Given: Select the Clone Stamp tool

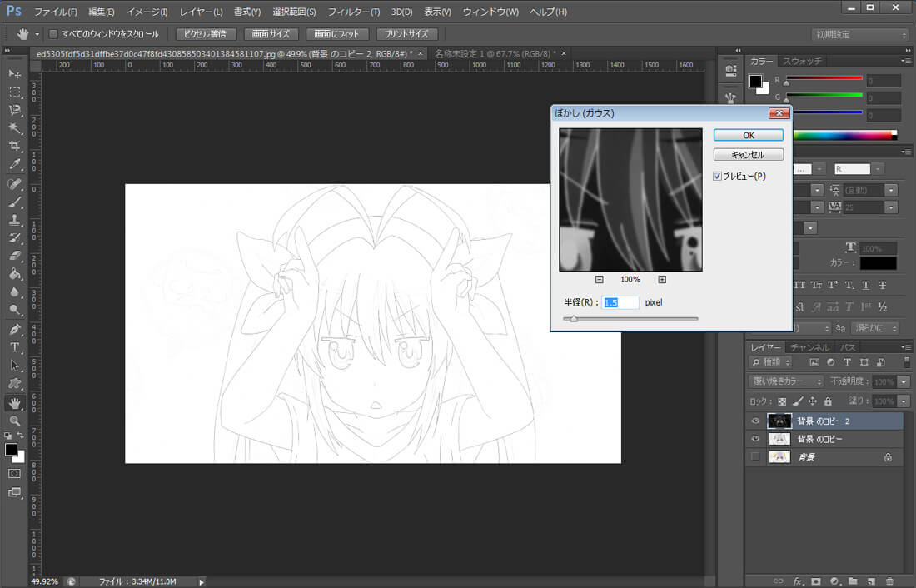Looking at the screenshot, I should [x=15, y=220].
